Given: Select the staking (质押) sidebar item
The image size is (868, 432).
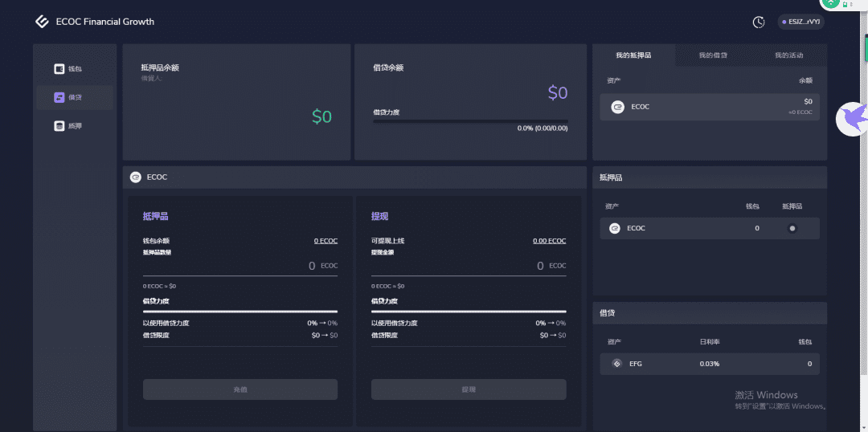Looking at the screenshot, I should tap(75, 126).
